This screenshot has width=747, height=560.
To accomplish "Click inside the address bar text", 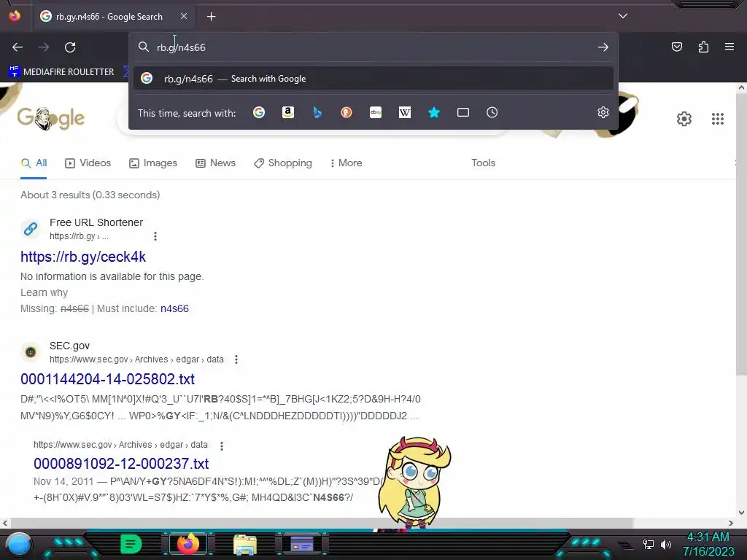I will pyautogui.click(x=181, y=47).
